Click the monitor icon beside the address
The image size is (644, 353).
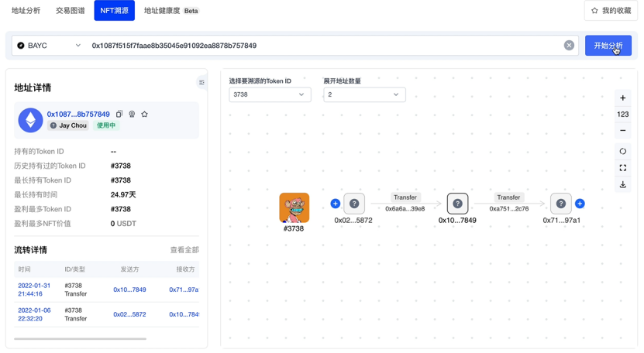tap(132, 114)
